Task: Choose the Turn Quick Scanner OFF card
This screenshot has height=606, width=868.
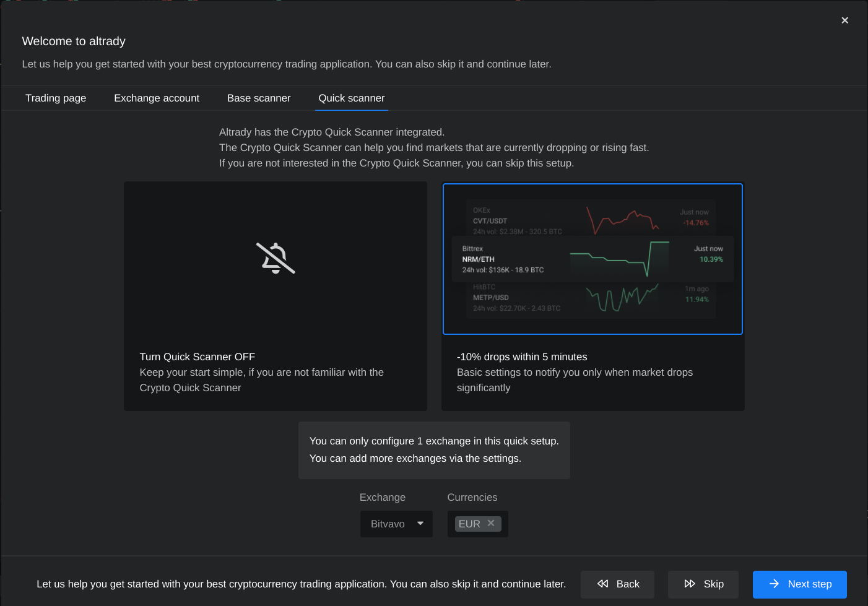Action: 276,296
